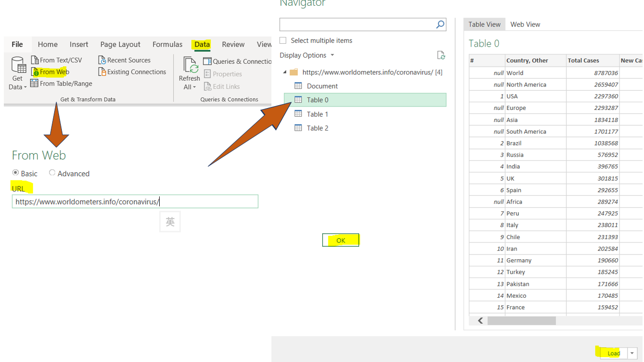The height and width of the screenshot is (362, 644).
Task: Click the Table 1 grid icon
Action: (298, 114)
